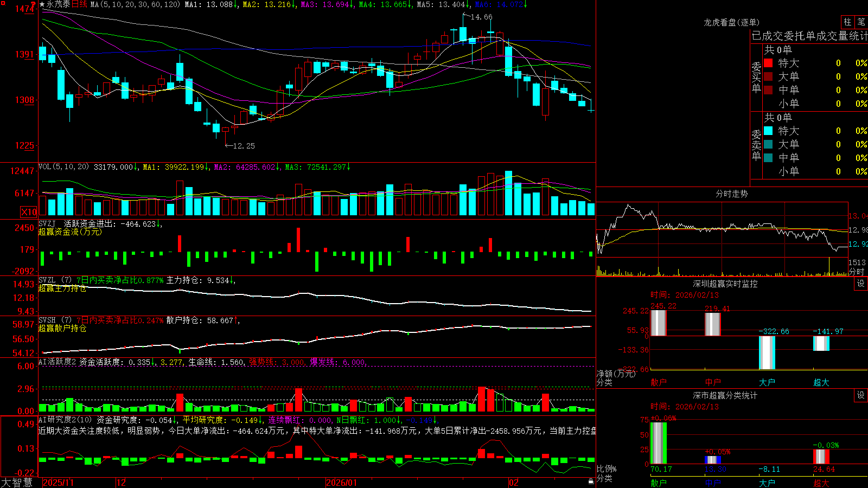
Task: Click the red 特大 buy order swatch
Action: (x=768, y=63)
